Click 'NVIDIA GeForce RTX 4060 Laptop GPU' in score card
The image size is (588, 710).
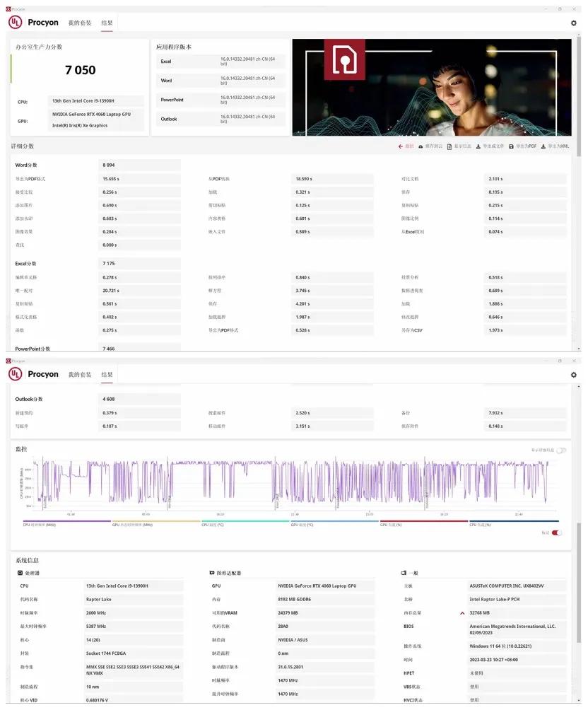(91, 114)
